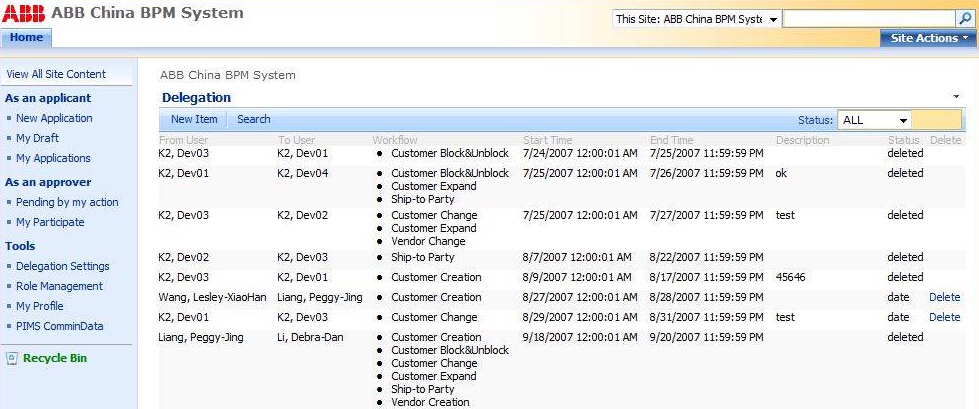Viewport: 979px width, 409px height.
Task: Open Delegation Settings
Action: pyautogui.click(x=62, y=266)
